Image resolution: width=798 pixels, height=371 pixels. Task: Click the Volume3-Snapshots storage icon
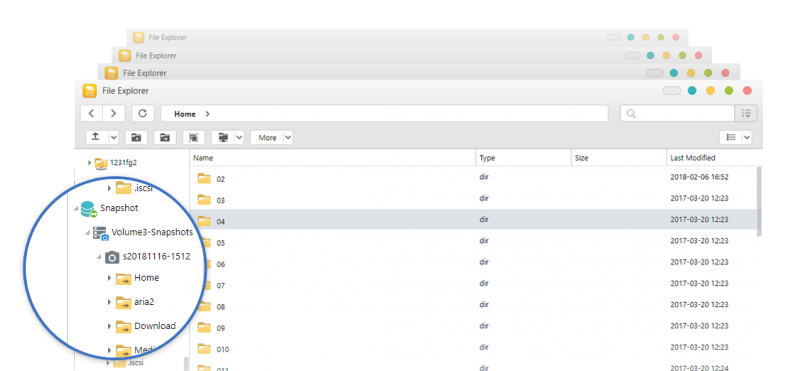coord(100,233)
